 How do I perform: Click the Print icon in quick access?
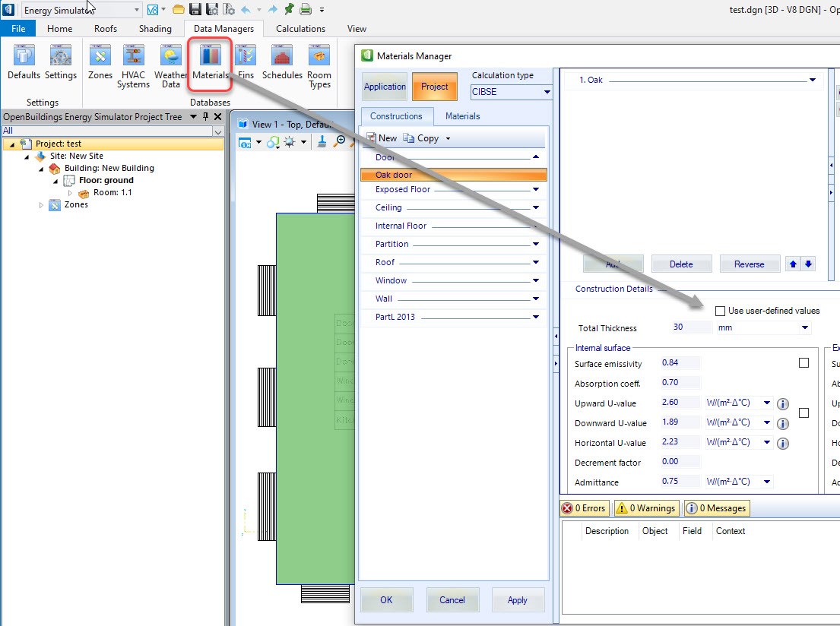click(x=306, y=9)
